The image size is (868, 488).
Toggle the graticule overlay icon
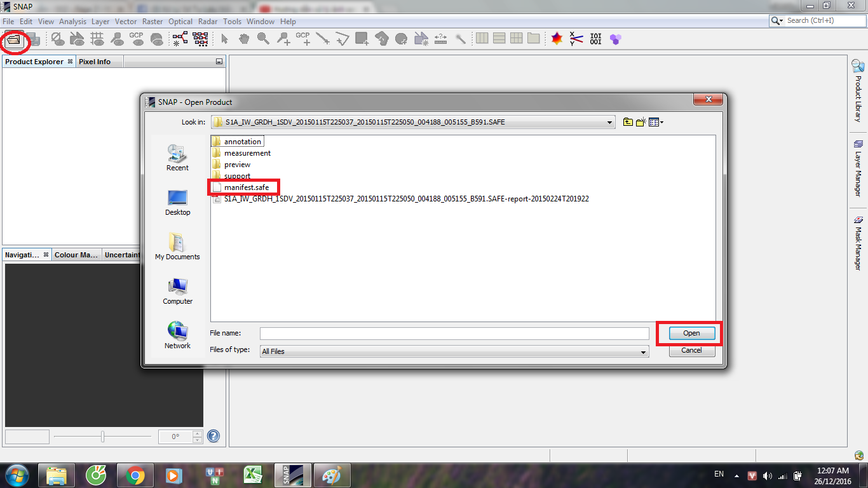pos(97,39)
